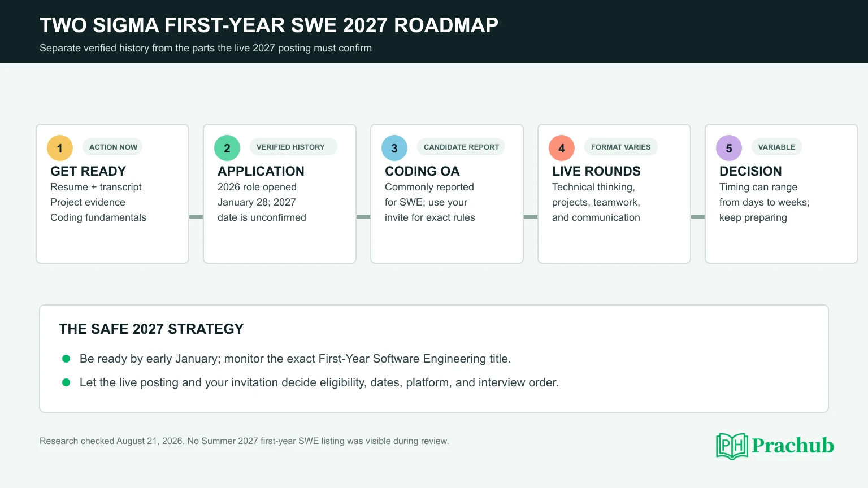Click 'Resume + transcript' line

click(x=96, y=187)
